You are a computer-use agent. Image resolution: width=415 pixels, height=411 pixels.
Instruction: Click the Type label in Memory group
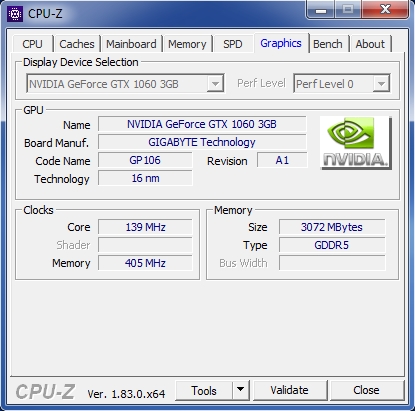click(x=255, y=246)
